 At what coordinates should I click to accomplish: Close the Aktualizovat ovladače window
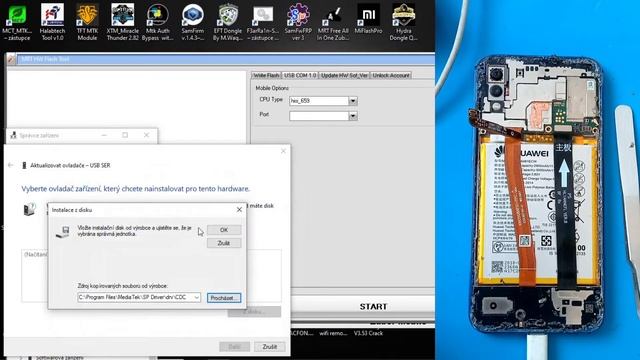pyautogui.click(x=283, y=151)
